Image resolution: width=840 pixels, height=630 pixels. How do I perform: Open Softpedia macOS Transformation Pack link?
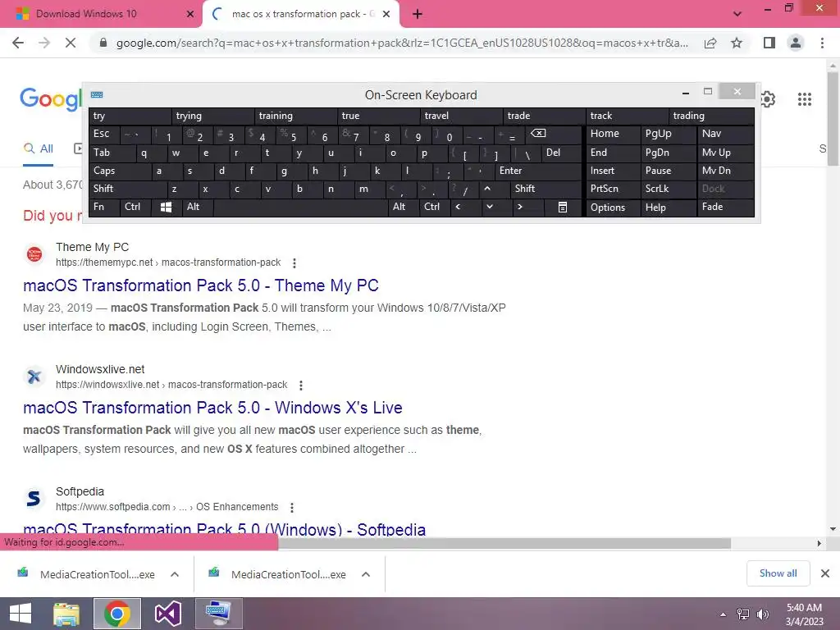225,529
